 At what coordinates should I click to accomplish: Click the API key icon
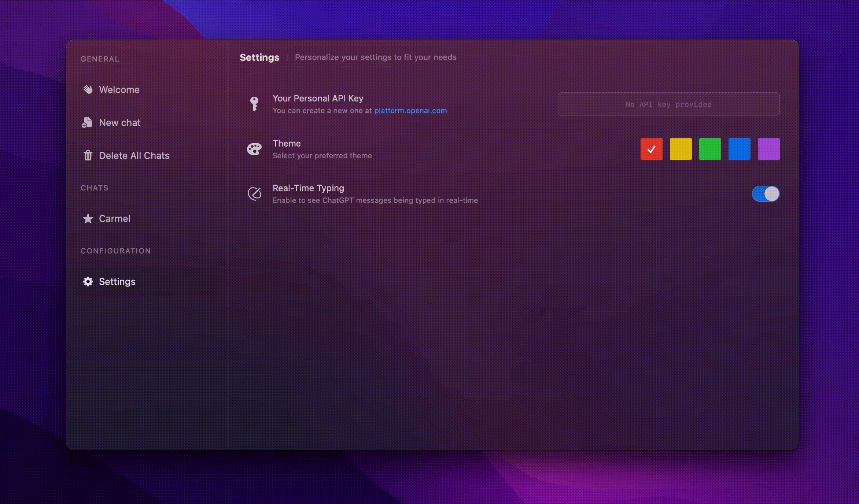tap(254, 104)
